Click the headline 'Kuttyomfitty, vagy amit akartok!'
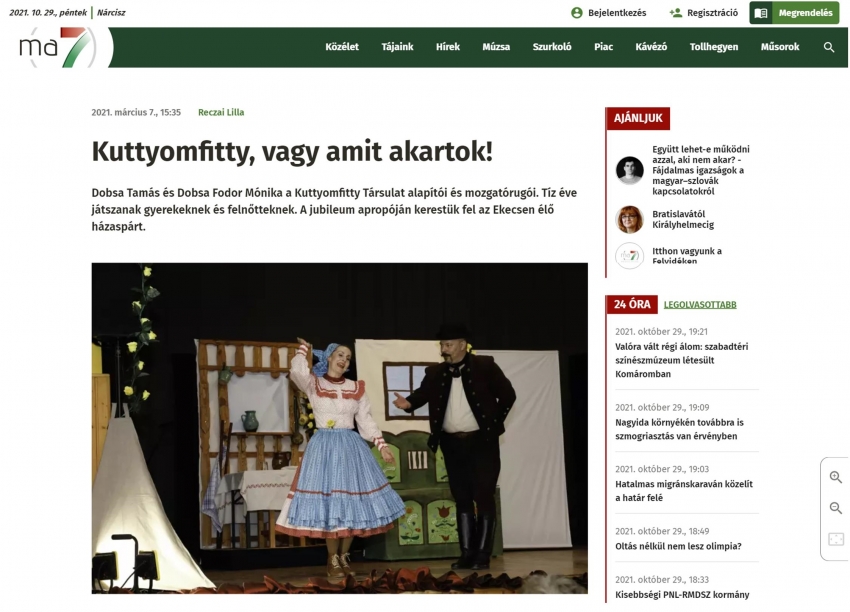This screenshot has height=612, width=850. pyautogui.click(x=292, y=151)
